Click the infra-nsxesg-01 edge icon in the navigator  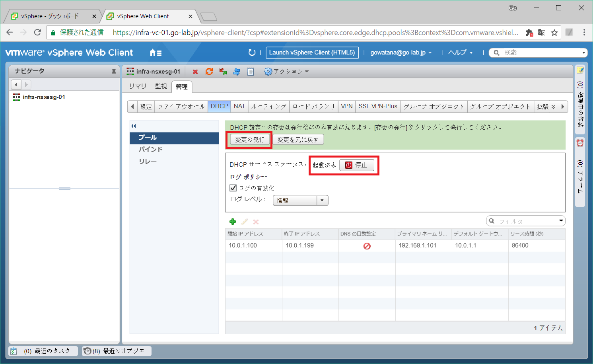(x=16, y=97)
